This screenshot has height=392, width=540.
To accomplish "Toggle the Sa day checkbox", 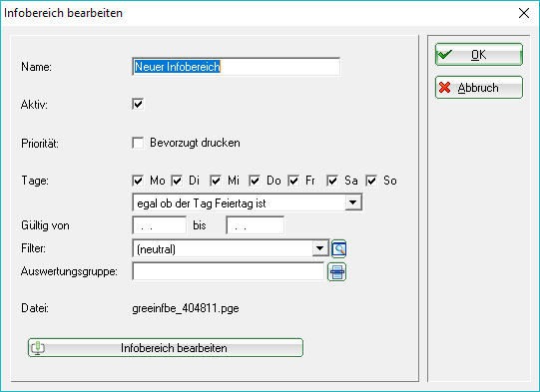I will pyautogui.click(x=332, y=181).
